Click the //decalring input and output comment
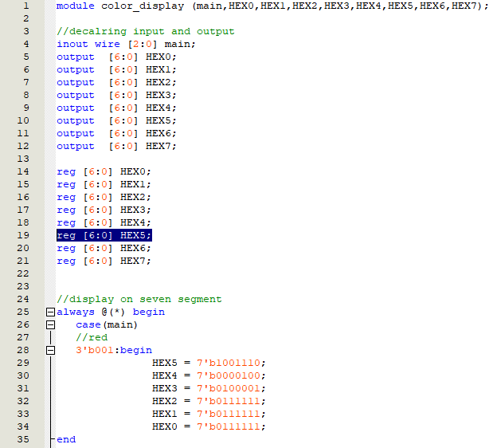Screen dimensions: 493x448 point(145,31)
